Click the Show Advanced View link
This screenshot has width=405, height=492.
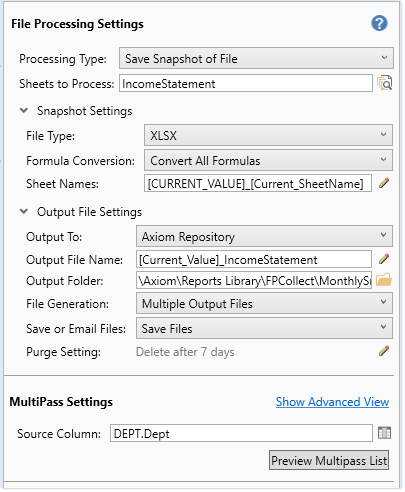coord(332,402)
